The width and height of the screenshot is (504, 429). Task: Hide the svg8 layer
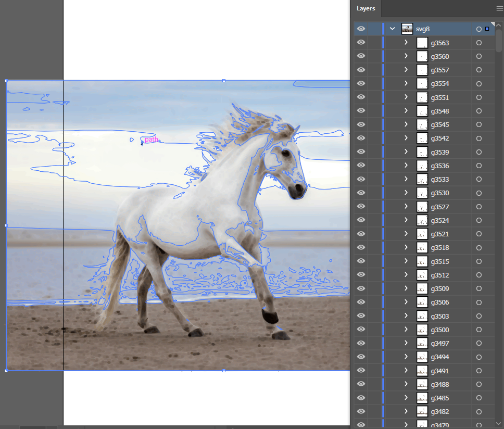(361, 29)
